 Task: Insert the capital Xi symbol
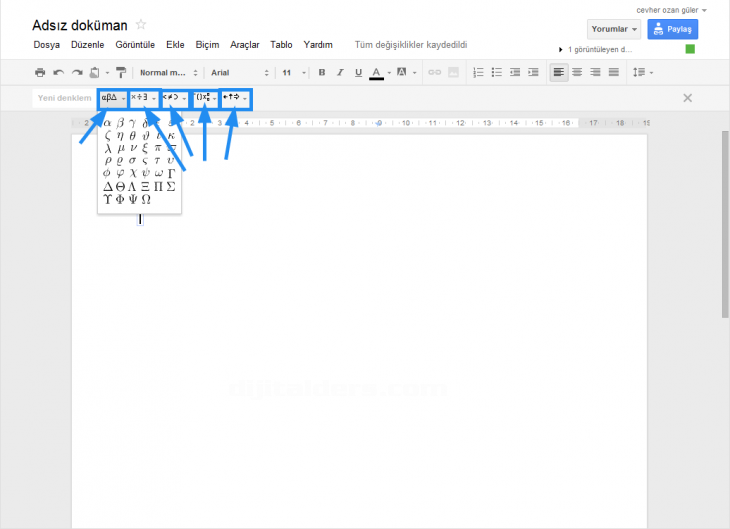click(145, 187)
